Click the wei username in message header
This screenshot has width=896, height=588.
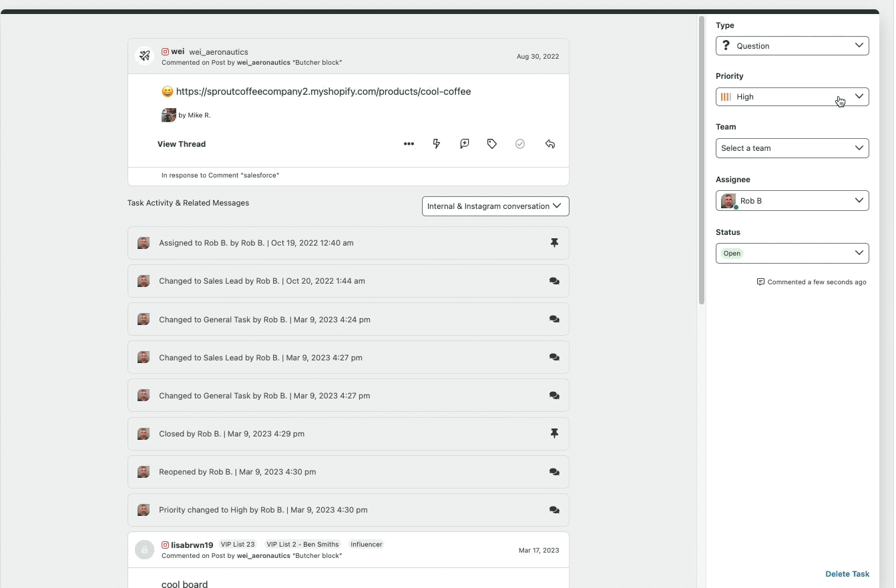(178, 51)
